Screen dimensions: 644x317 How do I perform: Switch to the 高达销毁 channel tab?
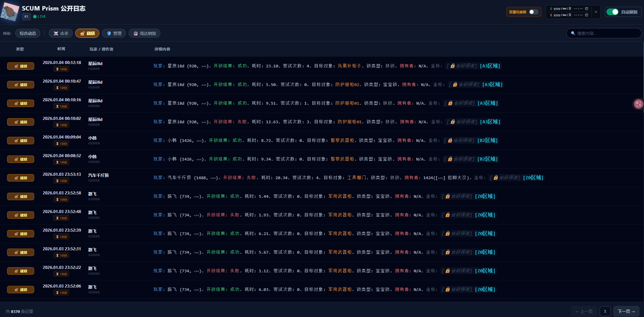[145, 33]
